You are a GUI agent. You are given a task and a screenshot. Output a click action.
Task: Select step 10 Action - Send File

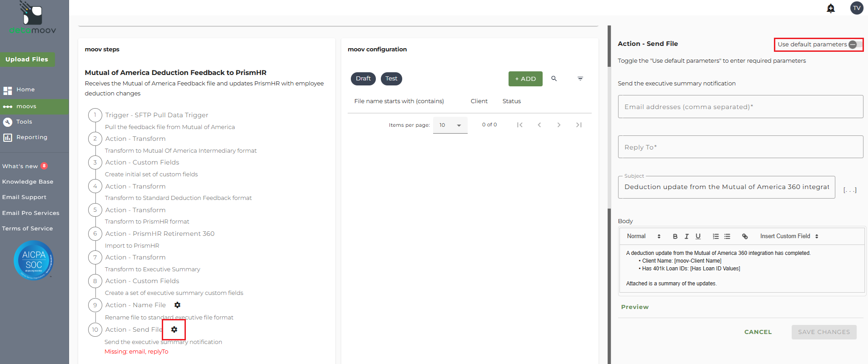click(134, 329)
